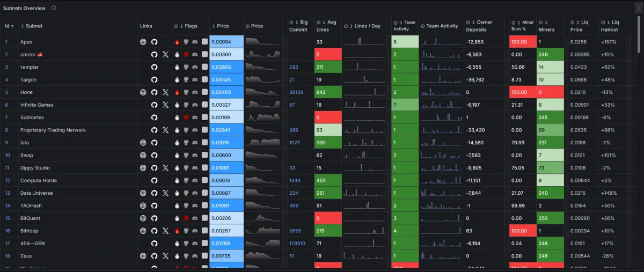This screenshot has width=644, height=272.
Task: Open the X link for Zeus
Action: tap(165, 256)
